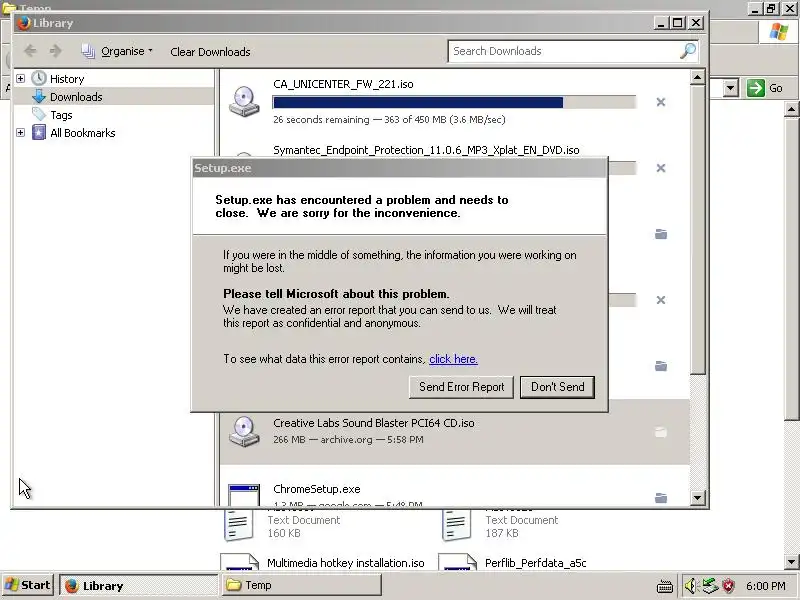Click the volume speaker tray icon
The width and height of the screenshot is (800, 600).
tap(690, 586)
